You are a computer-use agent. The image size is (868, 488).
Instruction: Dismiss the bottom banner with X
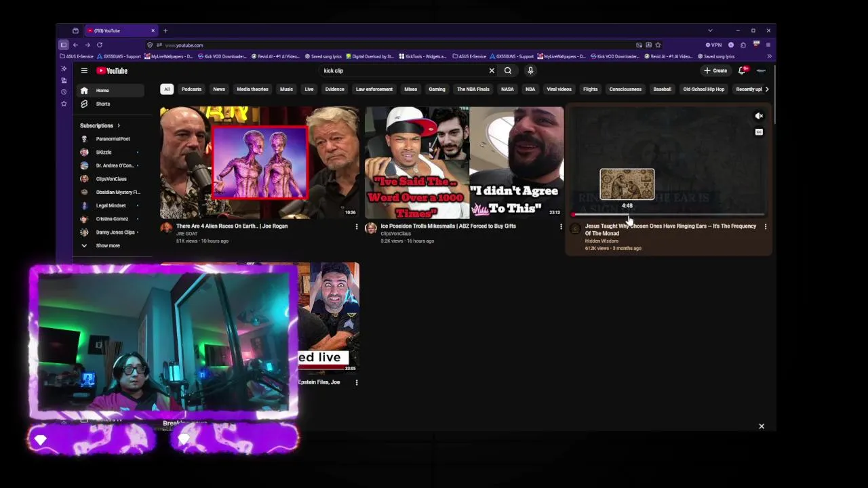click(762, 426)
